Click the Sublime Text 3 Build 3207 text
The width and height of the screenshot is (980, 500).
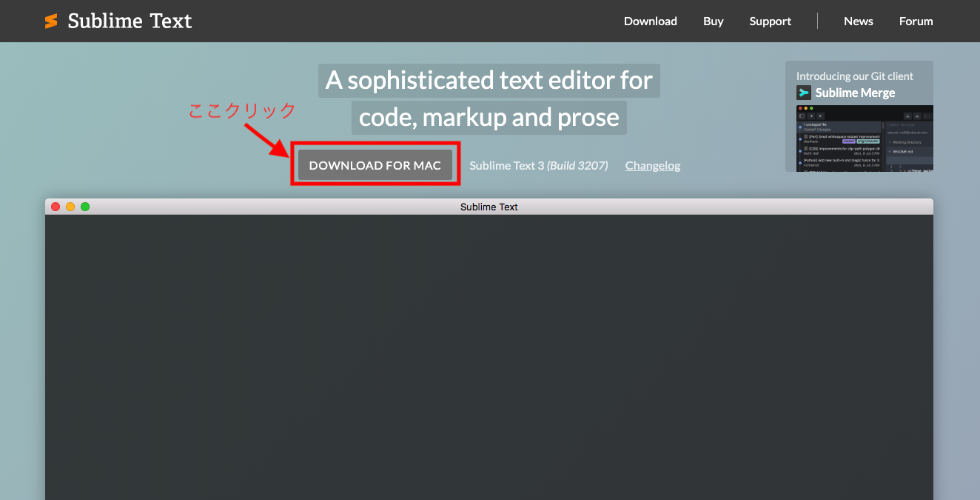pos(539,165)
